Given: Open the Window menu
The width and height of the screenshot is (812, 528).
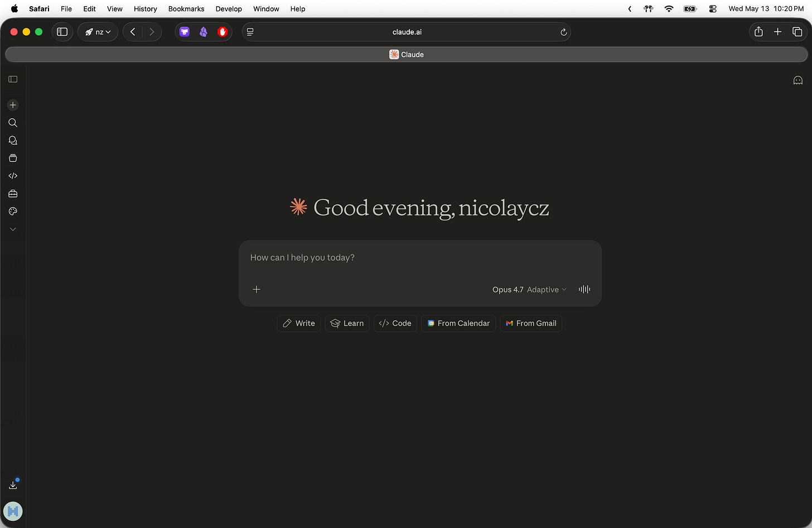Looking at the screenshot, I should point(266,9).
